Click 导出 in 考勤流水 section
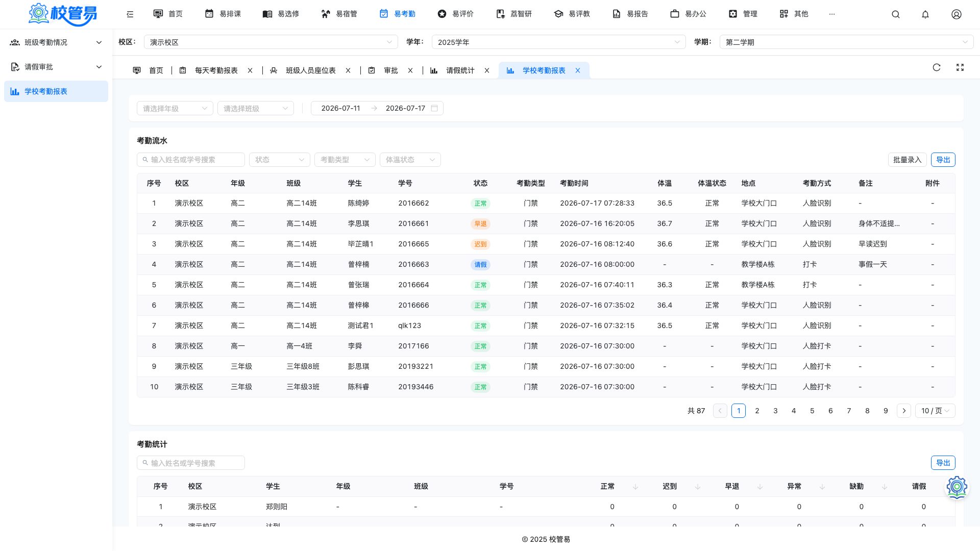The height and width of the screenshot is (551, 980). [943, 160]
